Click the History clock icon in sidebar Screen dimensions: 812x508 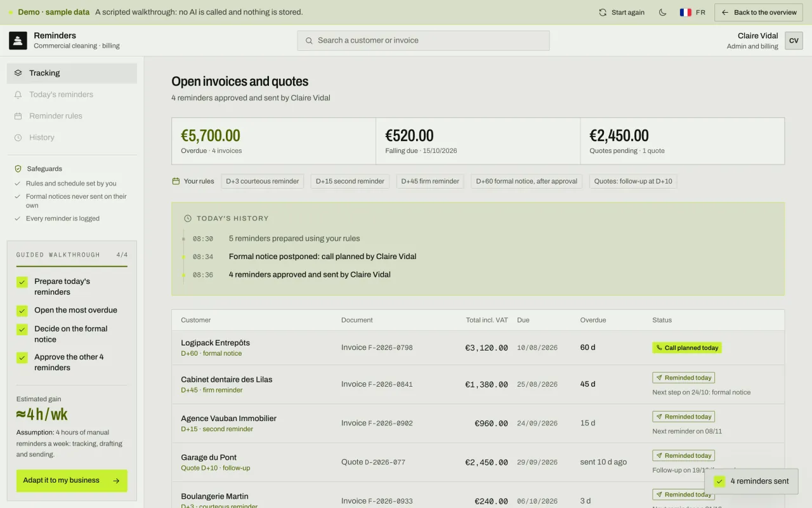[18, 138]
